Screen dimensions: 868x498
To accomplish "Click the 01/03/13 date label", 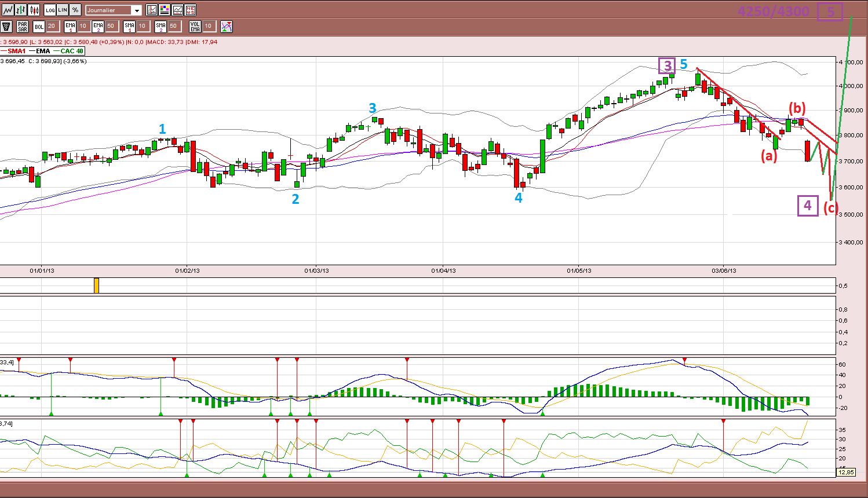I will pyautogui.click(x=316, y=270).
